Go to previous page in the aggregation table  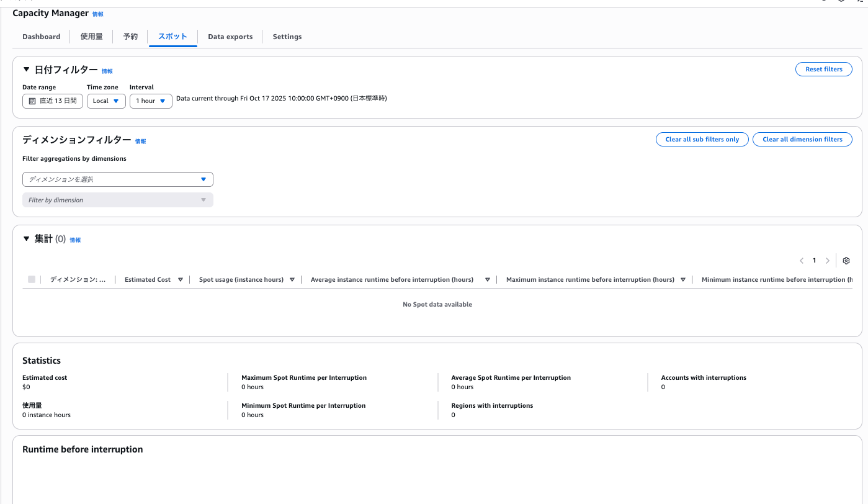coord(802,261)
